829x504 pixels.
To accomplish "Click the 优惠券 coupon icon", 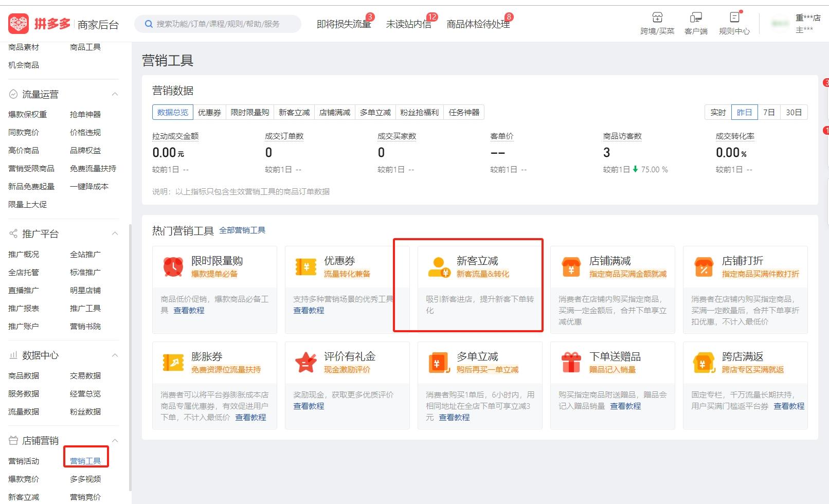I will [x=305, y=266].
